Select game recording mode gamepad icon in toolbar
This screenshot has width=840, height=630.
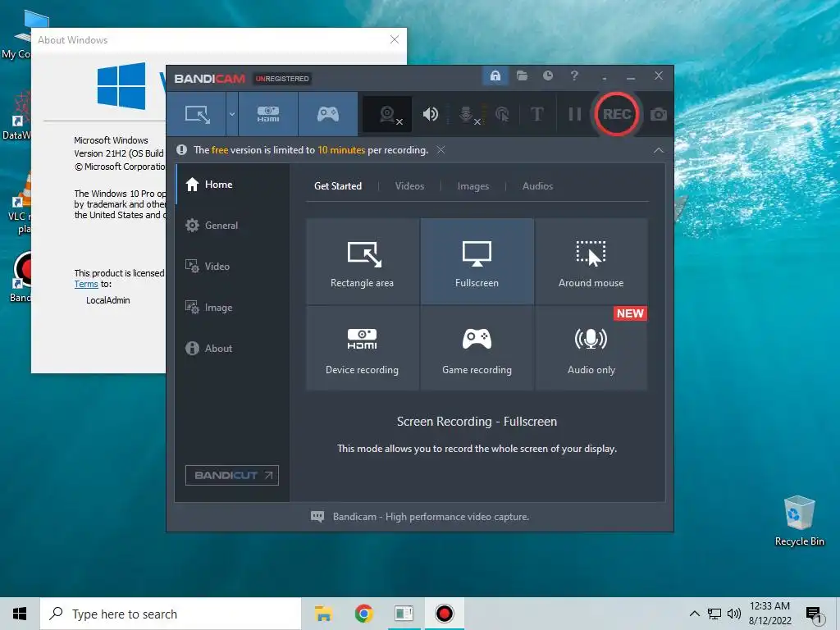point(328,114)
